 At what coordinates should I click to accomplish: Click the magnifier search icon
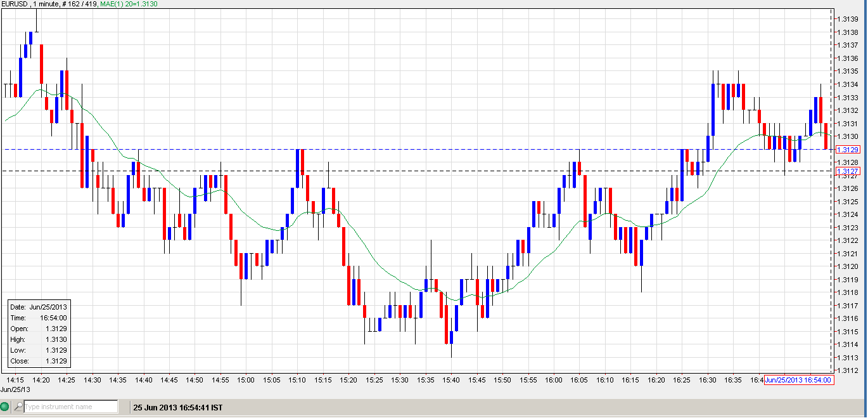[x=18, y=407]
